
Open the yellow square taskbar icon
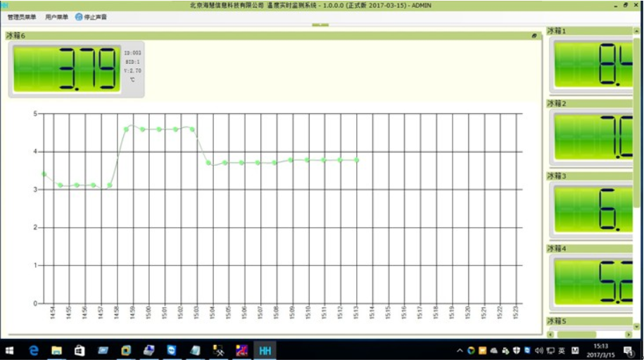[x=126, y=351]
